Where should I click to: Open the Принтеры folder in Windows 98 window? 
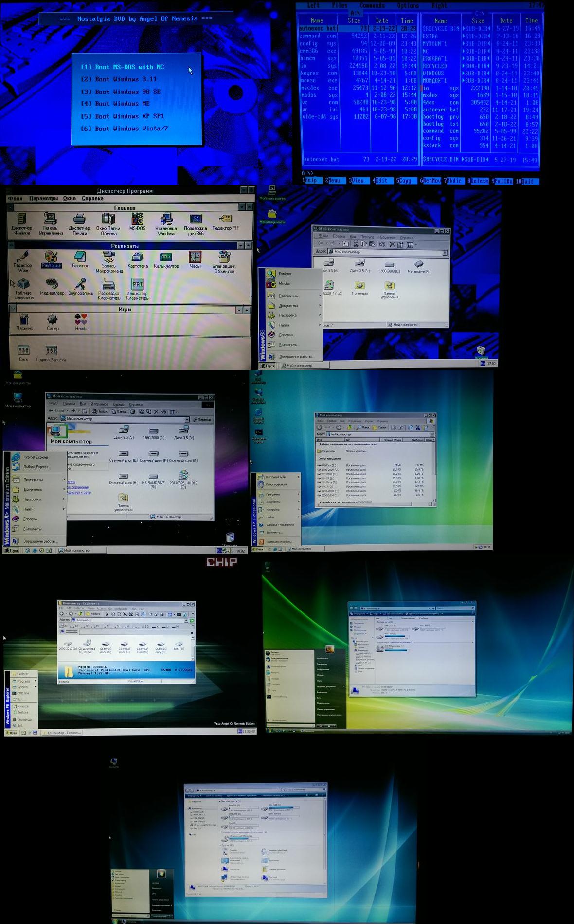click(359, 288)
